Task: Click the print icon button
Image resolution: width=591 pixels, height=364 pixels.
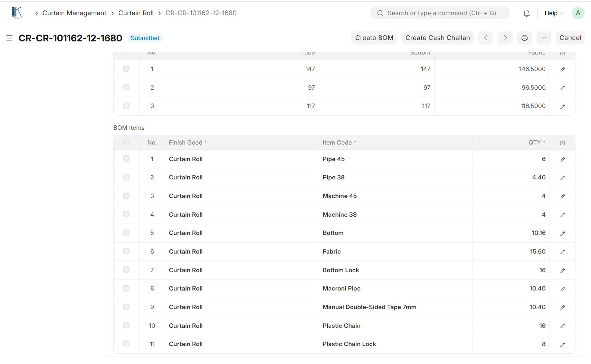Action: (x=524, y=38)
